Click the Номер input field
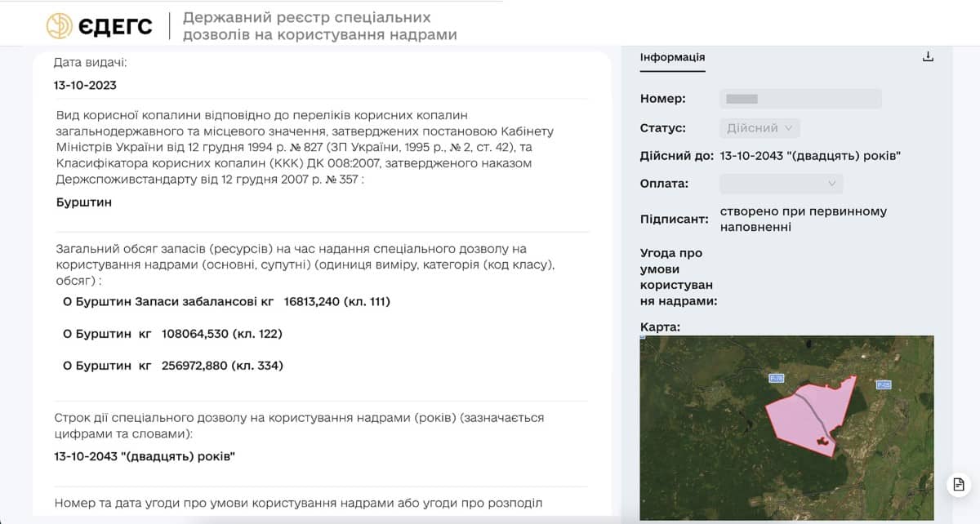This screenshot has width=980, height=524. pos(800,99)
